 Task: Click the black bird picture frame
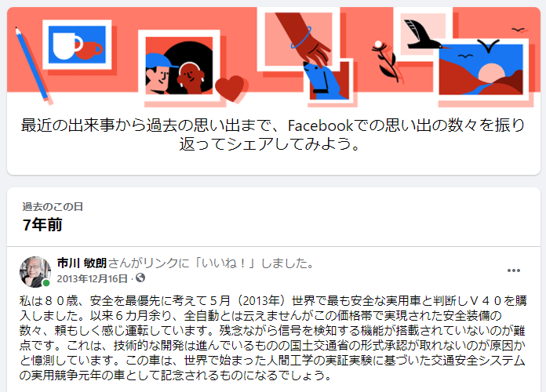pyautogui.click(x=423, y=31)
